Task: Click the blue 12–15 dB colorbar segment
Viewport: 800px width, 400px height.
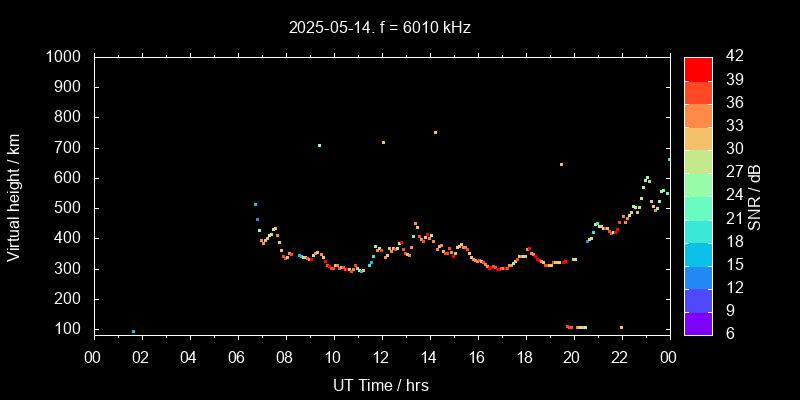Action: click(x=698, y=277)
